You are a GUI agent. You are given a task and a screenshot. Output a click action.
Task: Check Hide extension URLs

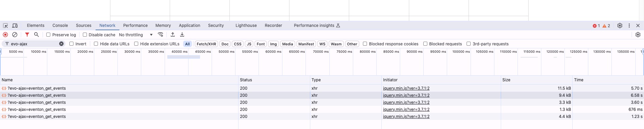[x=136, y=44]
